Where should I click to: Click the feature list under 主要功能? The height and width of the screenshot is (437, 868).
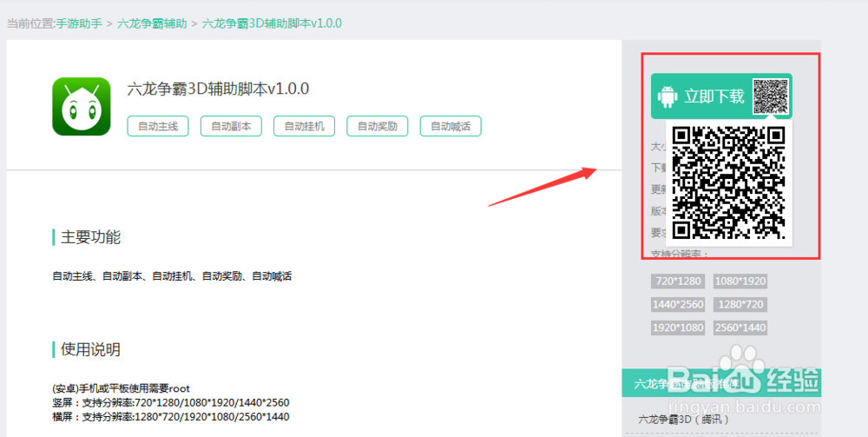tap(172, 275)
